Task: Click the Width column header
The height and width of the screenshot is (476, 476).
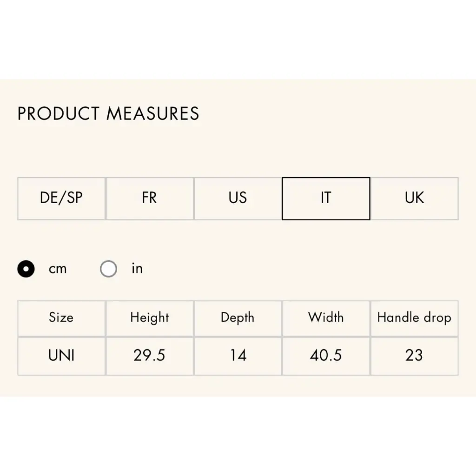Action: coord(326,318)
